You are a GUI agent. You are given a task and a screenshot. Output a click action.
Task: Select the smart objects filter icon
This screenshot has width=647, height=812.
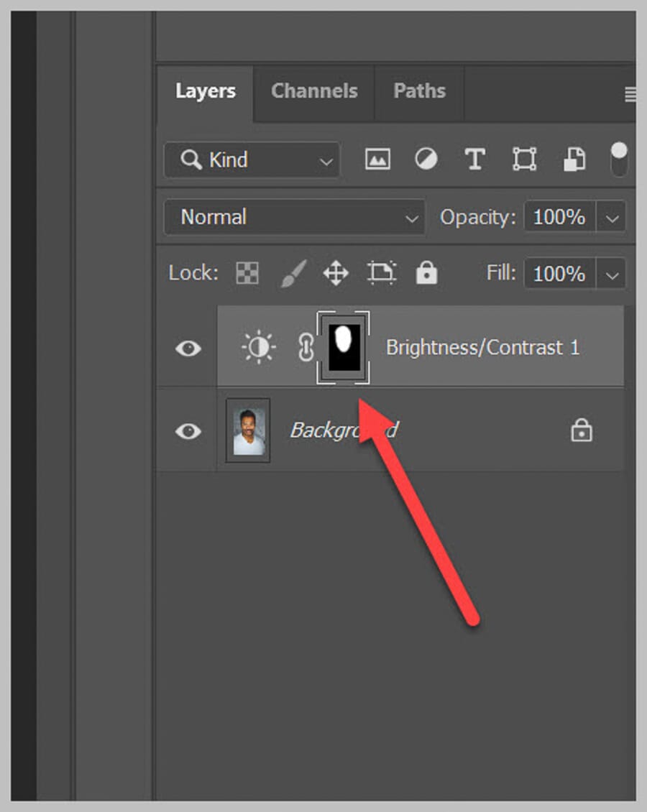[573, 160]
